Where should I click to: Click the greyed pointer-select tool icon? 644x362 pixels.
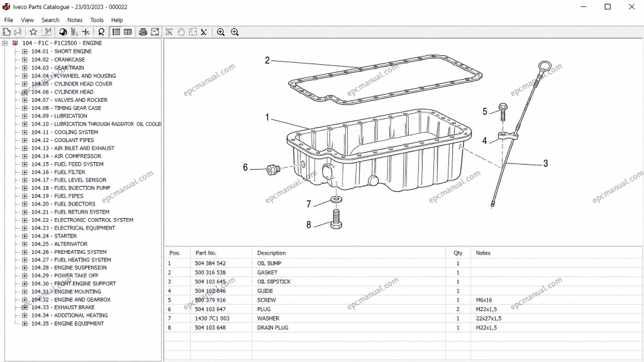point(169,32)
